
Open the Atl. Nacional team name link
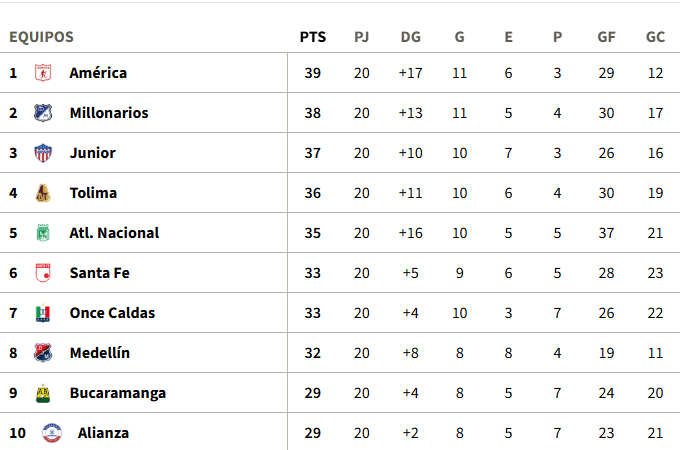(x=114, y=233)
